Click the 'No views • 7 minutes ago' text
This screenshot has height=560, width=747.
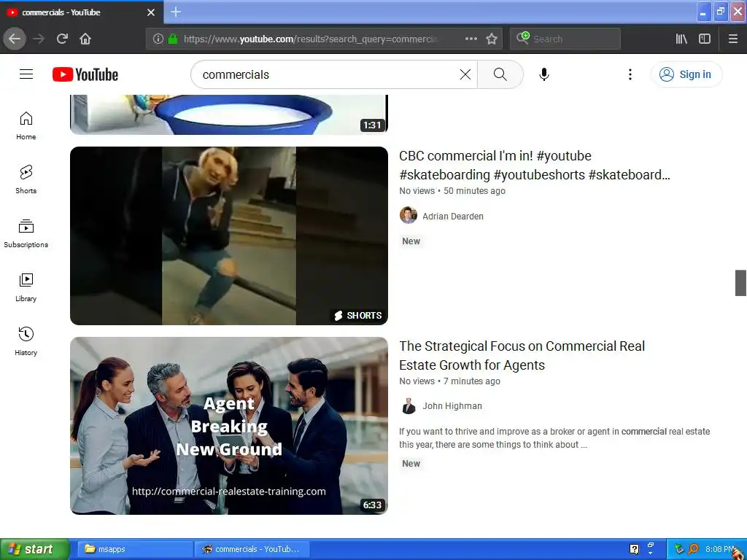(x=449, y=381)
